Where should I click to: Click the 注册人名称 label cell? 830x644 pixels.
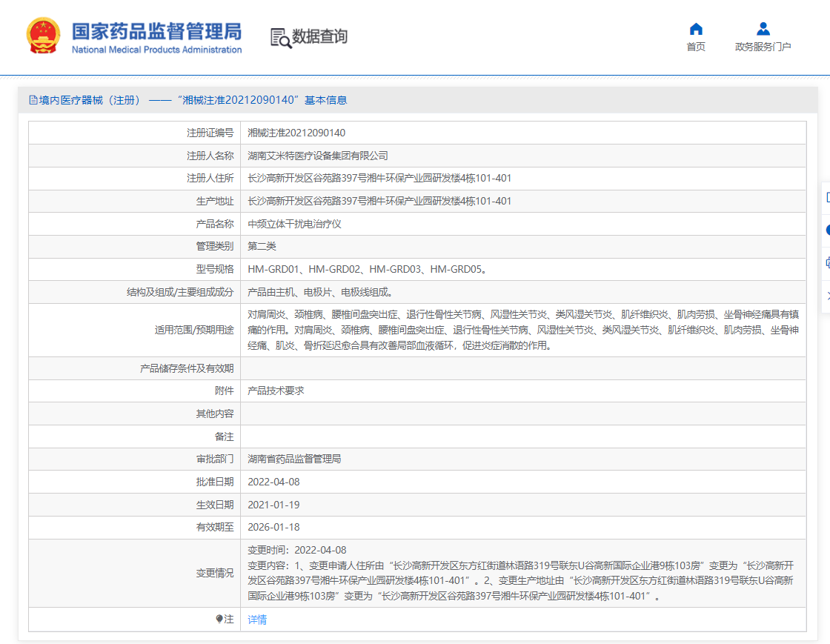tap(134, 156)
